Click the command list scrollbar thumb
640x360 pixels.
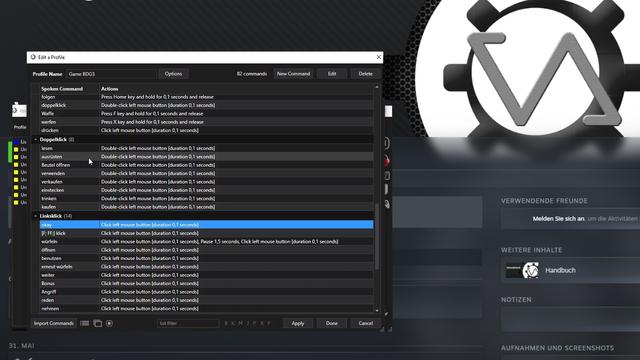(377, 237)
